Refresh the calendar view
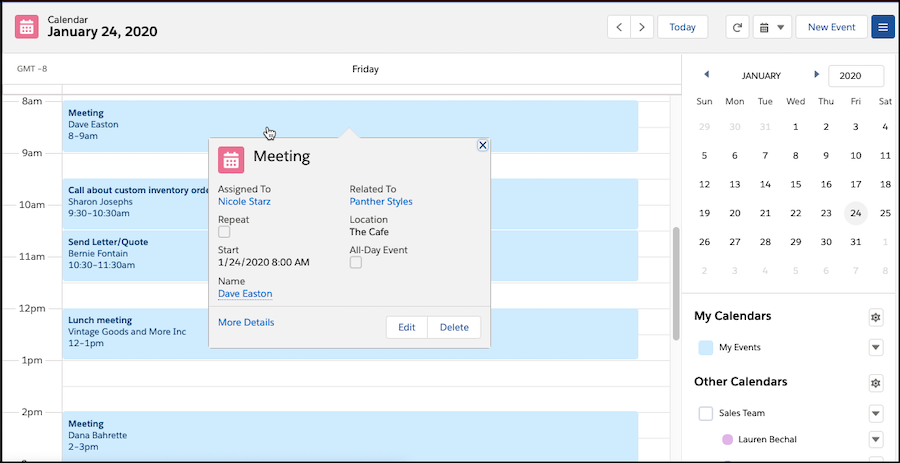The height and width of the screenshot is (463, 900). (738, 27)
